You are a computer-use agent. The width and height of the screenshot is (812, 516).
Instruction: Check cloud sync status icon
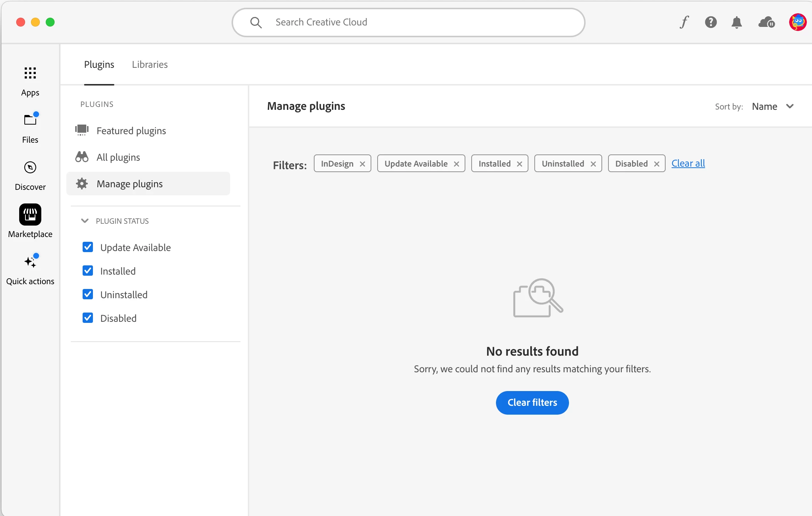click(766, 22)
